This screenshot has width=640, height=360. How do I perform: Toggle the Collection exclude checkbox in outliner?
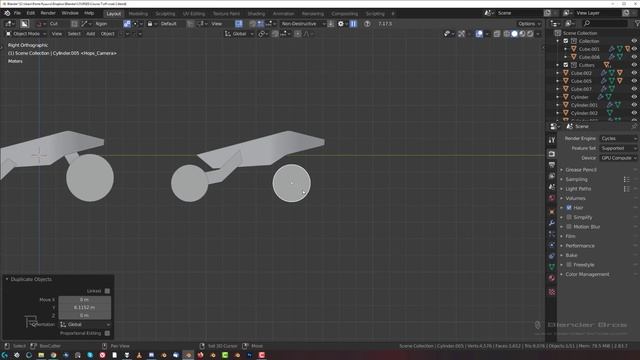click(x=566, y=41)
